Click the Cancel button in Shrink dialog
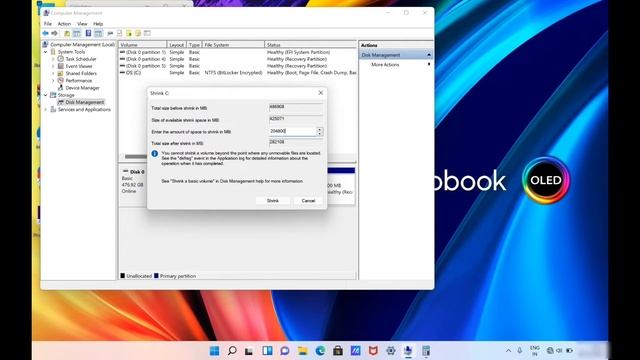The height and width of the screenshot is (360, 640). coord(308,201)
